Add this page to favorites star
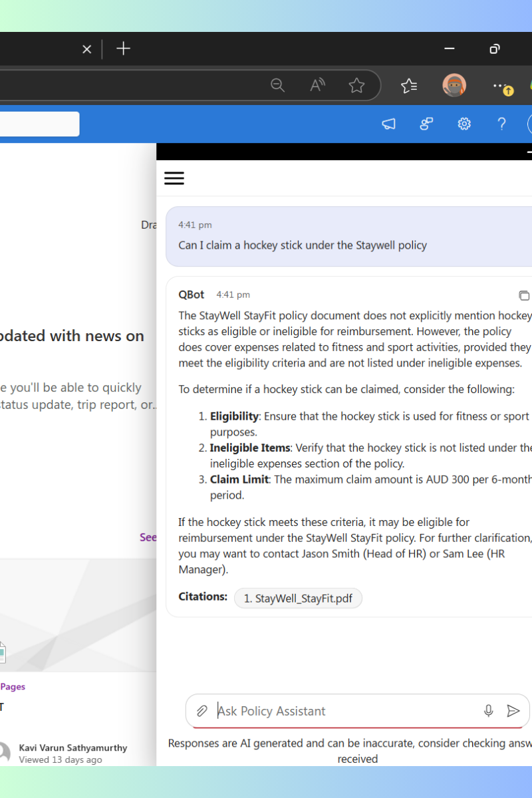The width and height of the screenshot is (532, 798). pos(356,85)
